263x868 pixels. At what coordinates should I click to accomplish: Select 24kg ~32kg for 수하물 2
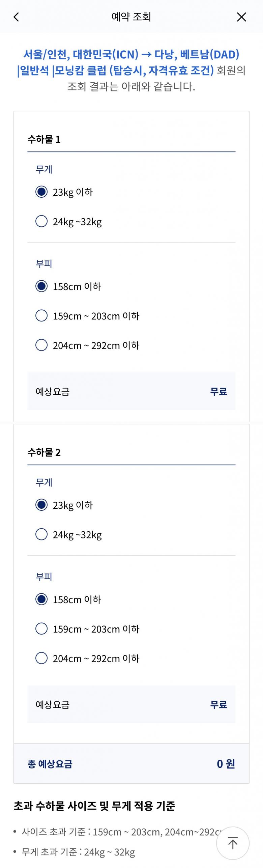pyautogui.click(x=41, y=534)
